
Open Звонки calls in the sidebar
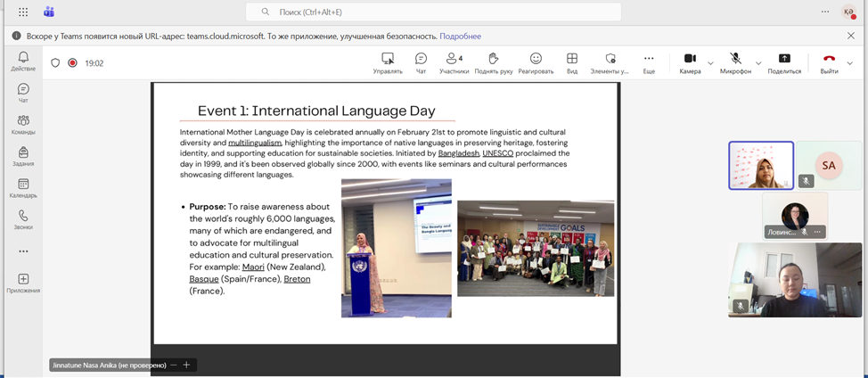[x=23, y=219]
